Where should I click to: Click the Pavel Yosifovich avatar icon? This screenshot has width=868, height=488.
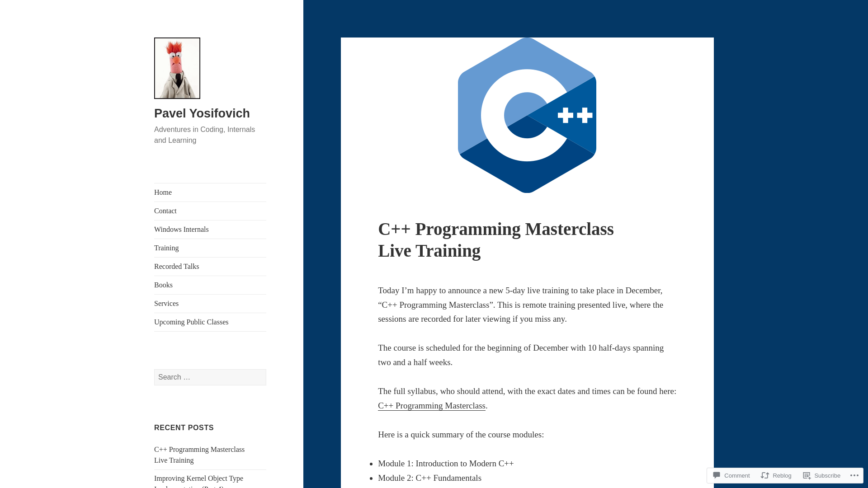coord(177,68)
